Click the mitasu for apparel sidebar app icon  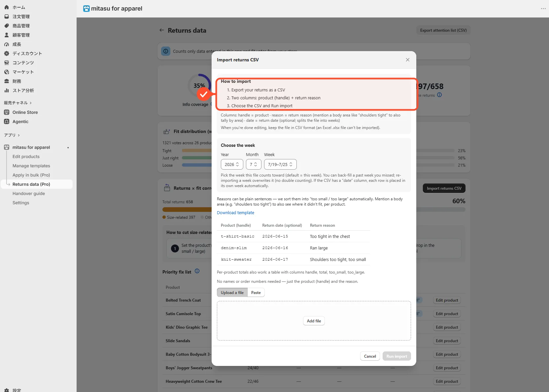tap(7, 147)
